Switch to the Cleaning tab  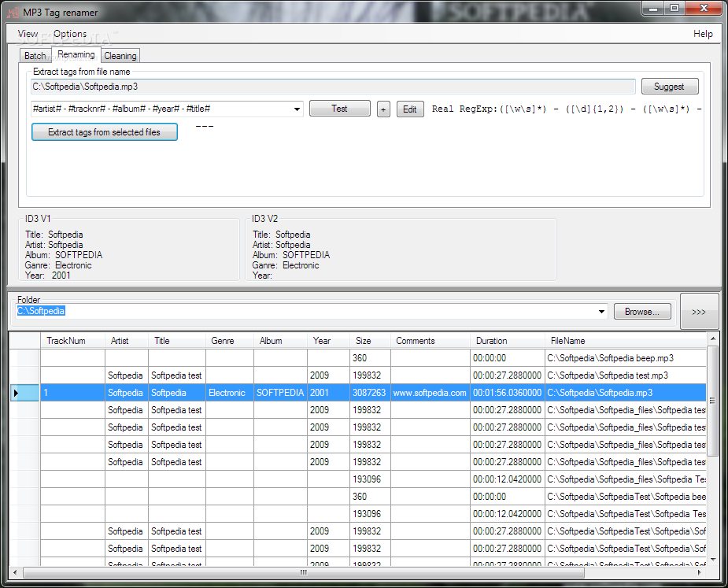pyautogui.click(x=120, y=56)
